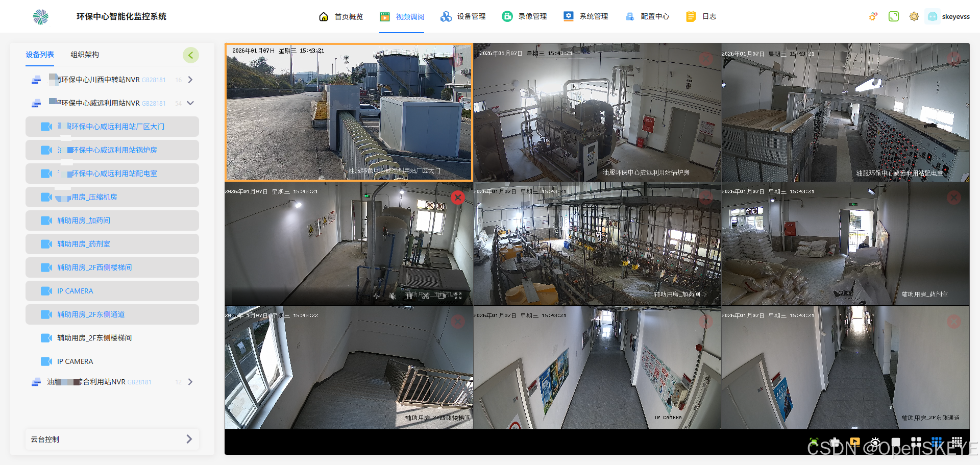Collapse the 威远利用站NVR device tree
Screen dimensions: 980x465
tap(190, 103)
